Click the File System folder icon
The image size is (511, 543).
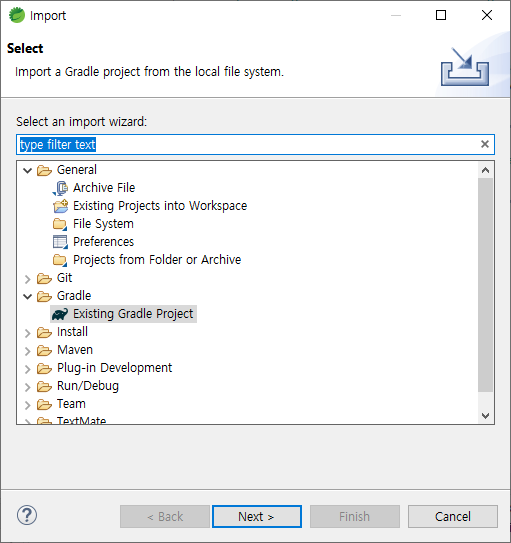coord(60,224)
